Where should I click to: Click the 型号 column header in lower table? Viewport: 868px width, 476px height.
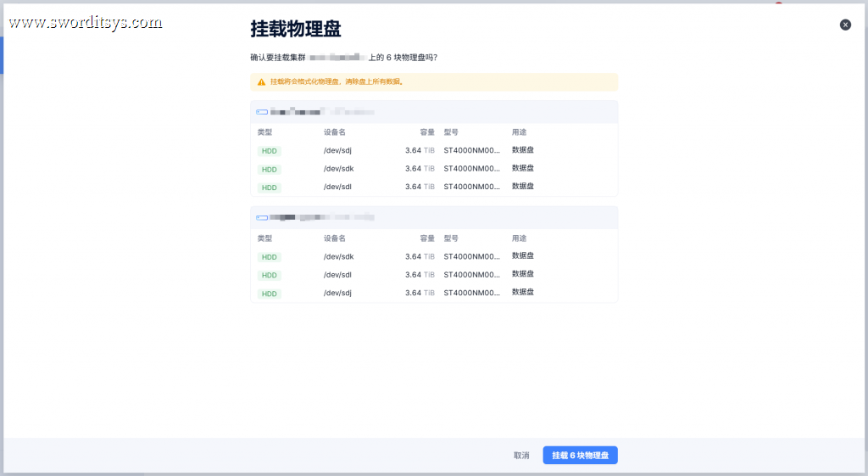[x=451, y=238]
